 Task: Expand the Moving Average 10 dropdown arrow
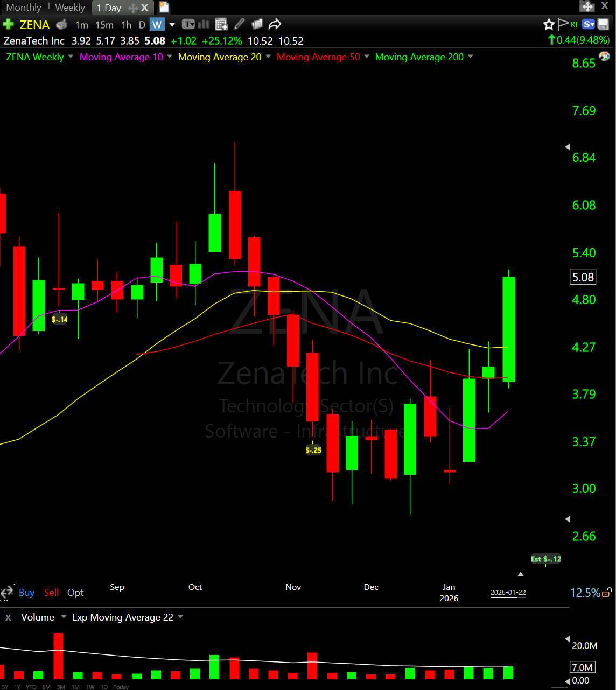click(170, 57)
